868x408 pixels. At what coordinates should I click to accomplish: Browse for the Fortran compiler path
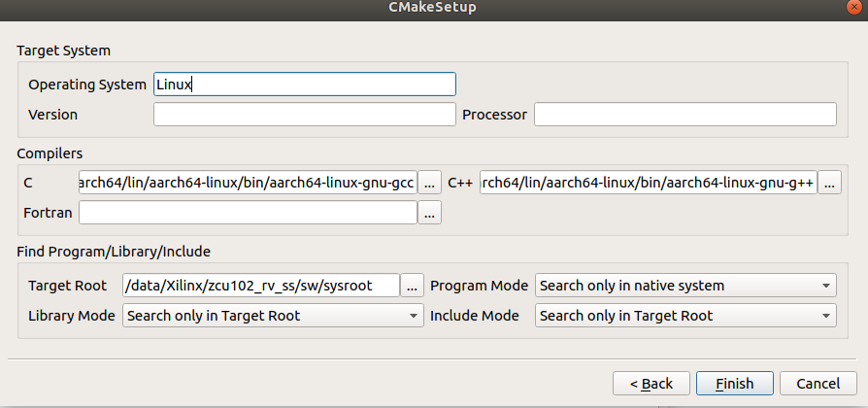tap(429, 213)
